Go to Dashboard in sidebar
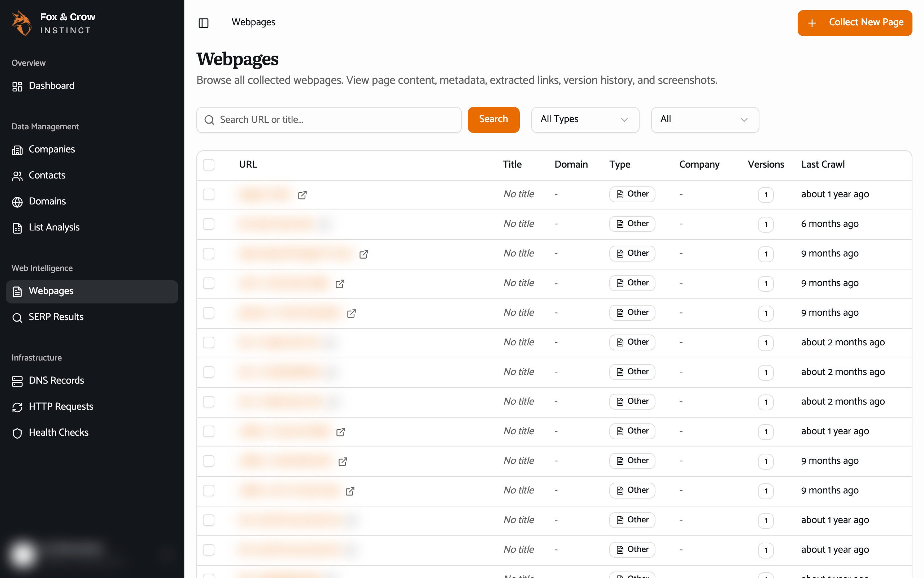Image resolution: width=924 pixels, height=578 pixels. (x=92, y=86)
